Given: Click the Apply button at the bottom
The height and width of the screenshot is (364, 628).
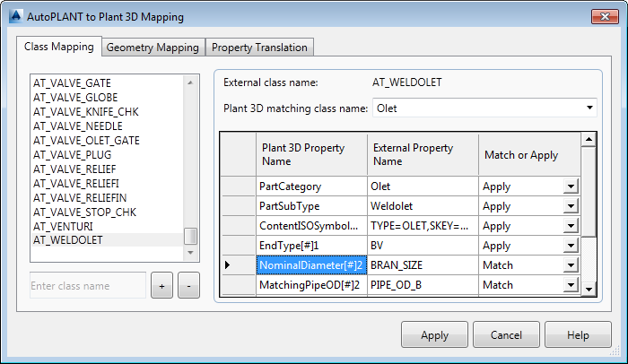Looking at the screenshot, I should pyautogui.click(x=434, y=334).
